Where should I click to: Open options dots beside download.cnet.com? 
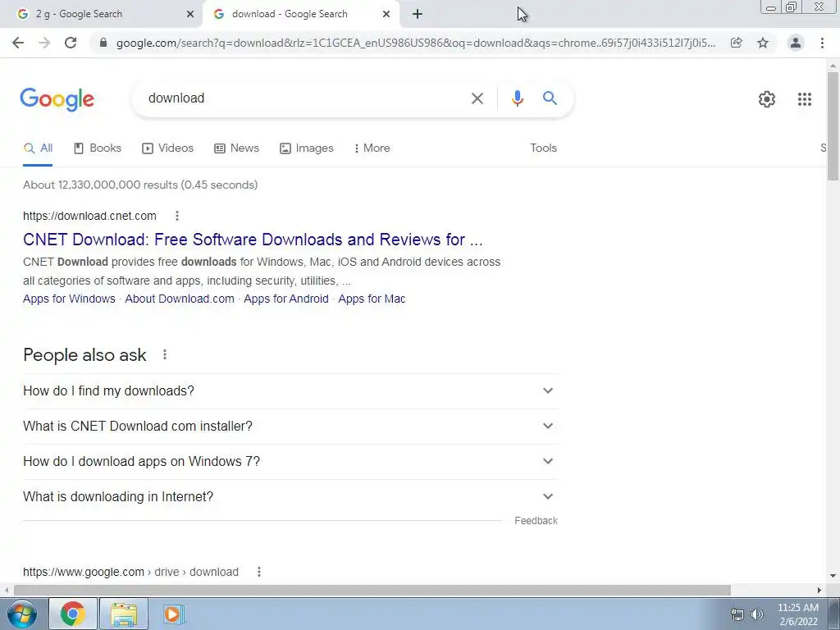(177, 216)
